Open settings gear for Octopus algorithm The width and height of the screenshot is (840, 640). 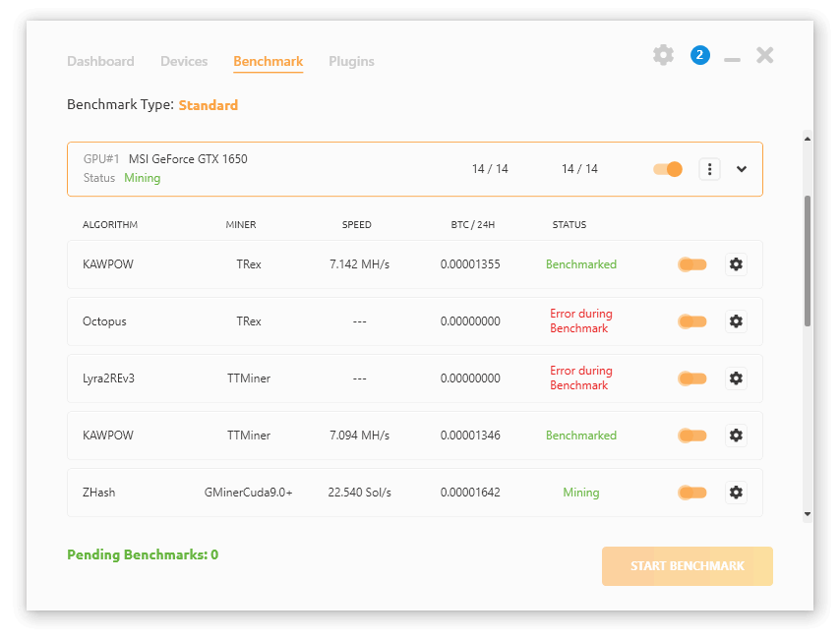(x=736, y=321)
